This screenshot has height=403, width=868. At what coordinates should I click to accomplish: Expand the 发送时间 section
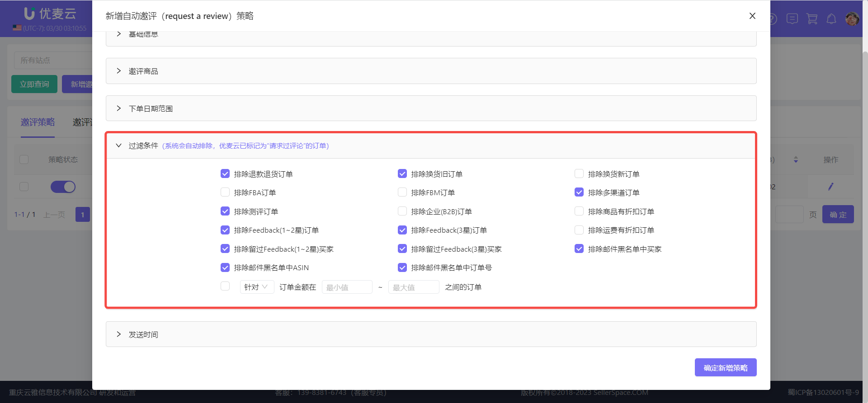click(431, 334)
